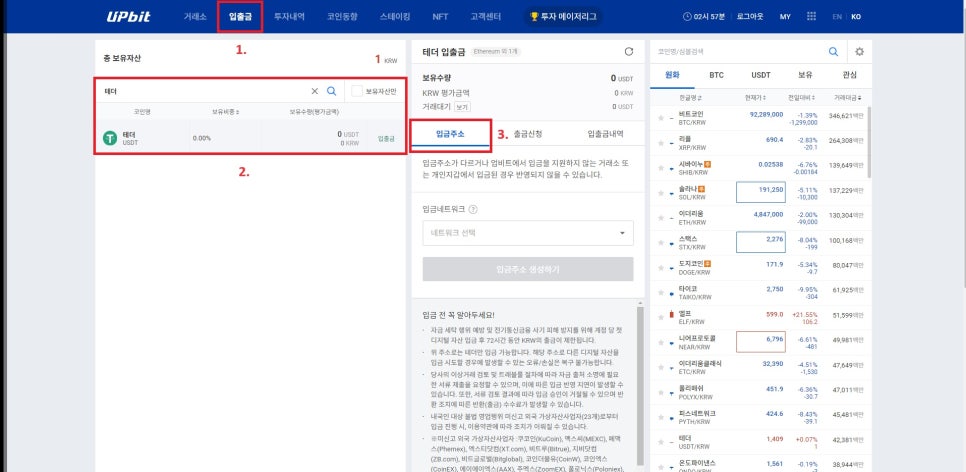
Task: Toggle the 보유자산만 checkbox
Action: tap(357, 91)
